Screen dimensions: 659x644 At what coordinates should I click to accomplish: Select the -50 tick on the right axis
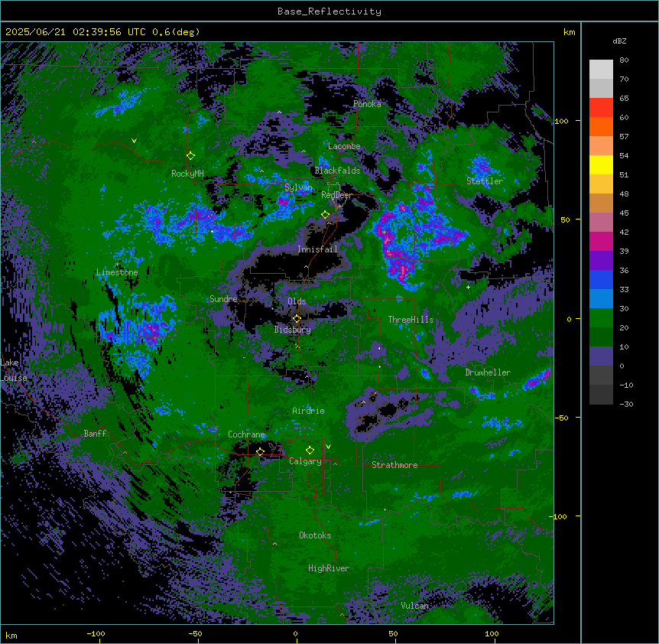(x=561, y=418)
